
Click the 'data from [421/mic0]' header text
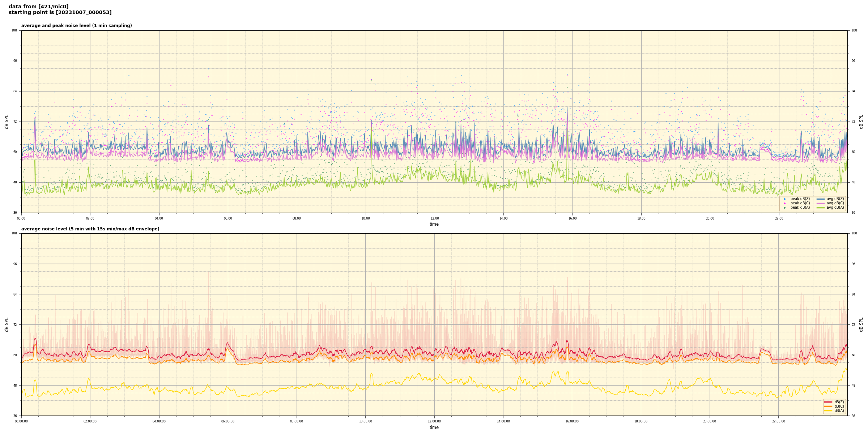coord(38,7)
